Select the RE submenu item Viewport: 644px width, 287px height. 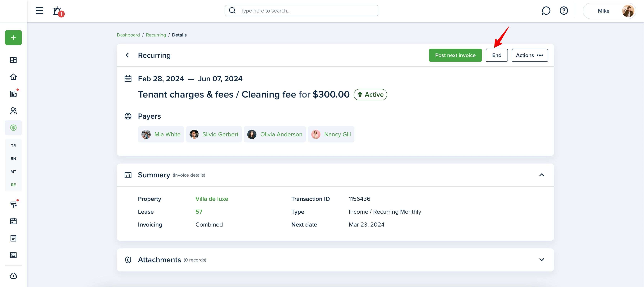click(13, 184)
